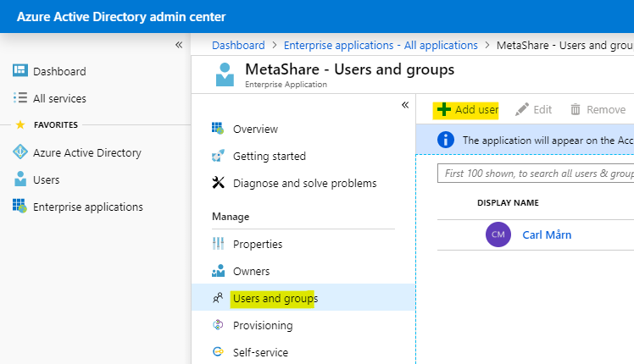Image resolution: width=634 pixels, height=364 pixels.
Task: Collapse the MetaShare resource menu
Action: [x=405, y=105]
